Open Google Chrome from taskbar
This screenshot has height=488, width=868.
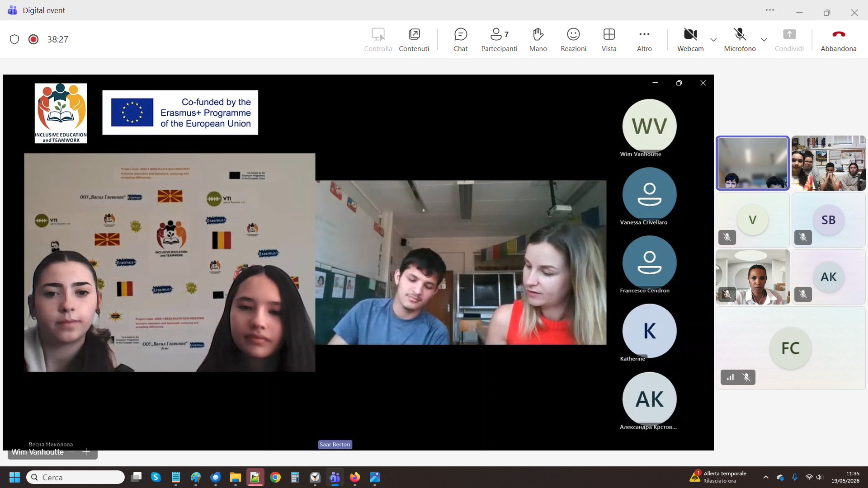[x=275, y=477]
